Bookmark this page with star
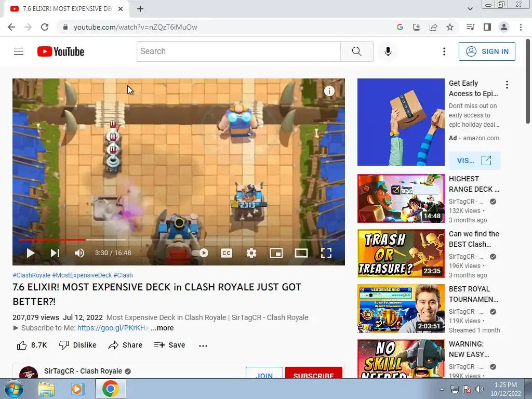The image size is (532, 399). tap(450, 27)
